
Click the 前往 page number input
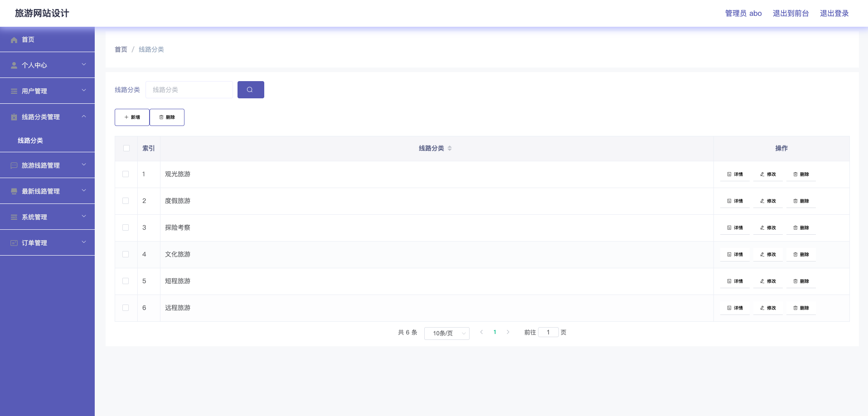pos(548,332)
